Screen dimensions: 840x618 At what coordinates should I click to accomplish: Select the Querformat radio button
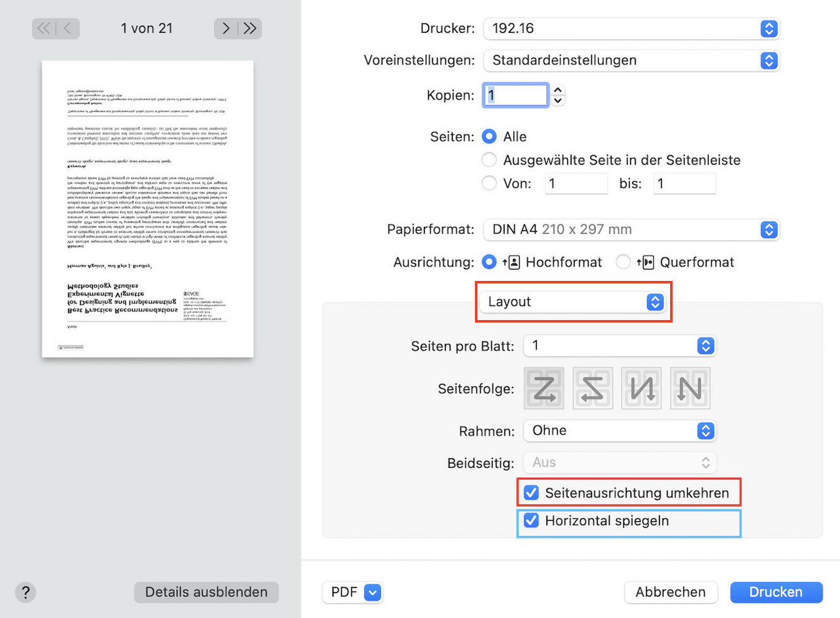(x=623, y=262)
